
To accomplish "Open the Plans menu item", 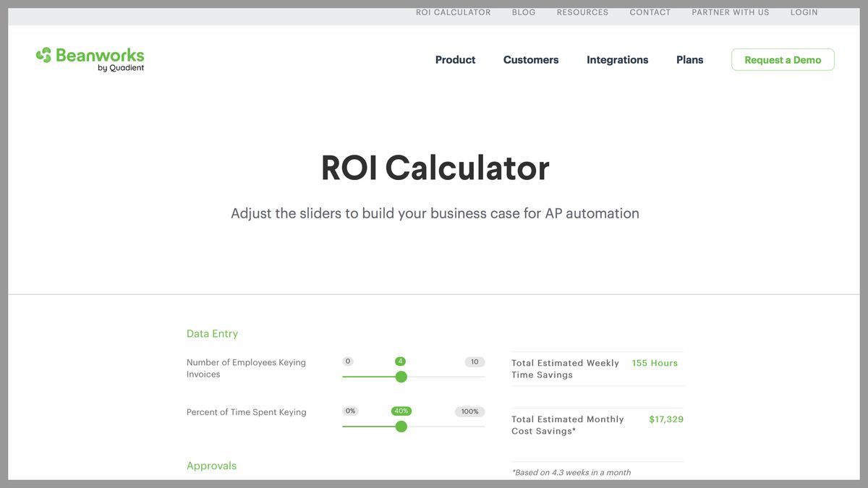I will click(x=690, y=60).
